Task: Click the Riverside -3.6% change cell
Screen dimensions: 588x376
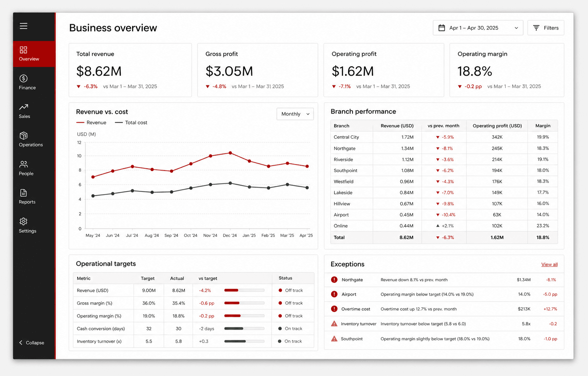Action: click(445, 159)
